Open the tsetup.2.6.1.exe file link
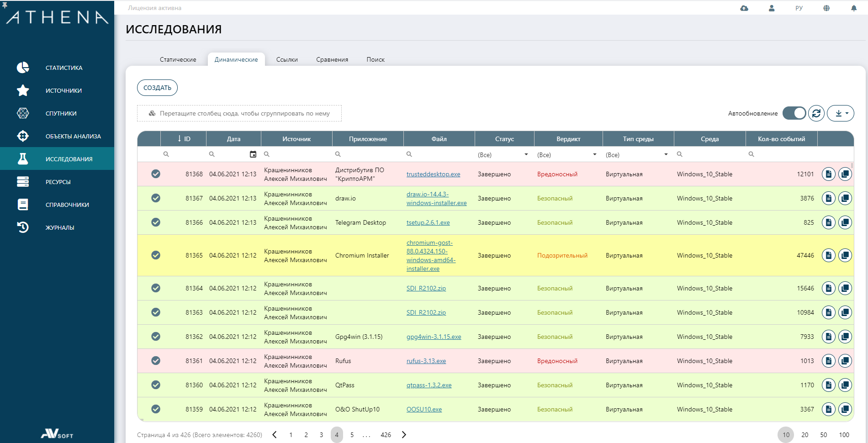 point(428,222)
